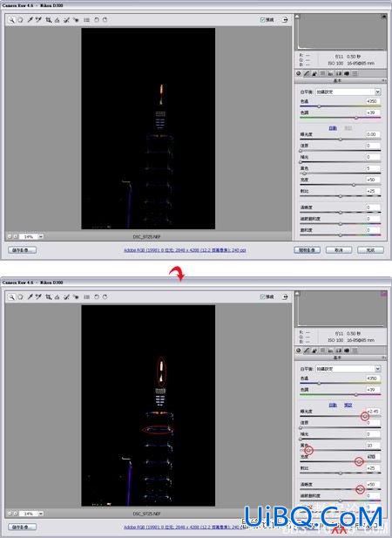Viewport: 392px width, 538px height.
Task: Toggle the Preview checkbox in the lower window
Action: point(262,296)
